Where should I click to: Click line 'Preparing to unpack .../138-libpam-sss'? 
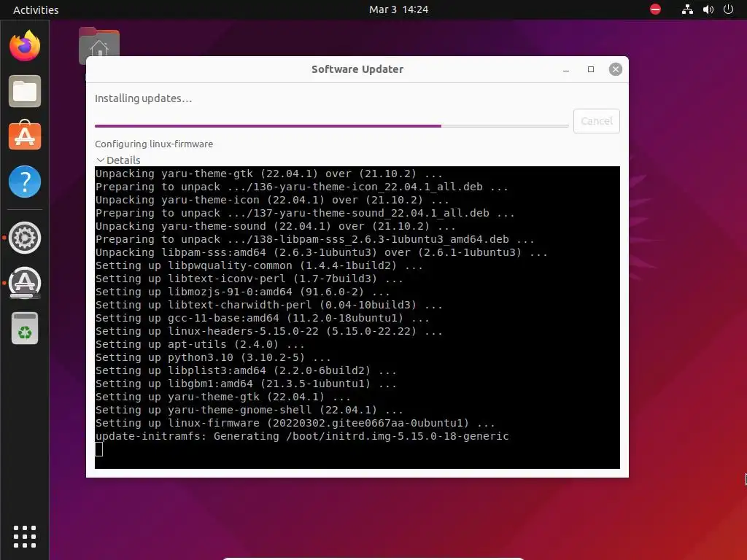click(x=315, y=239)
